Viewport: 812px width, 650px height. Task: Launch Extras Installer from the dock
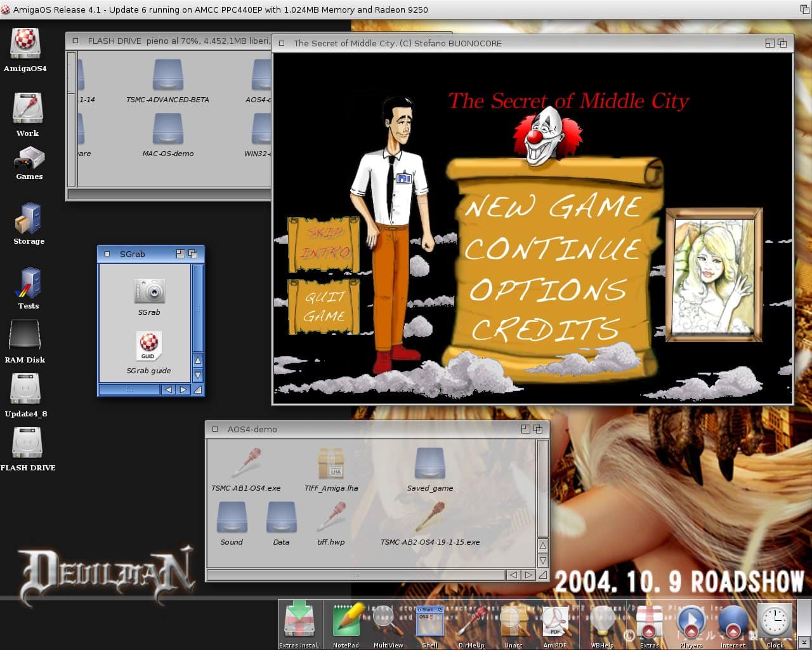pyautogui.click(x=300, y=620)
